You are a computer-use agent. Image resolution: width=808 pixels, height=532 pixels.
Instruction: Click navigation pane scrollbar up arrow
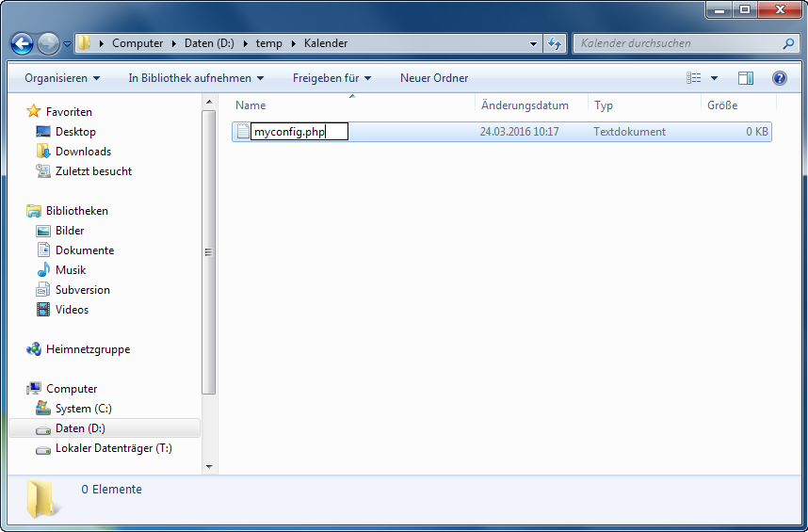[x=209, y=102]
